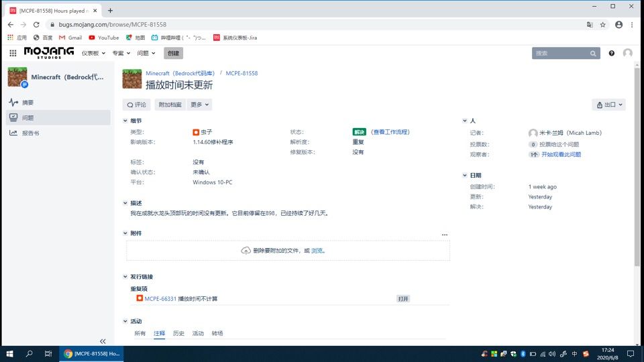Open linked issue MCPE-66331
This screenshot has width=644, height=362.
(x=160, y=299)
